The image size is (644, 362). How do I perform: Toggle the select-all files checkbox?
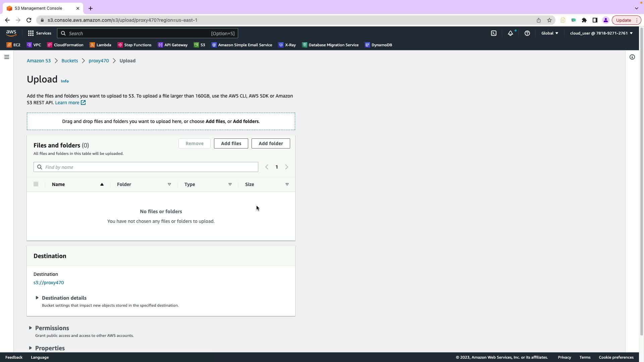tap(36, 184)
